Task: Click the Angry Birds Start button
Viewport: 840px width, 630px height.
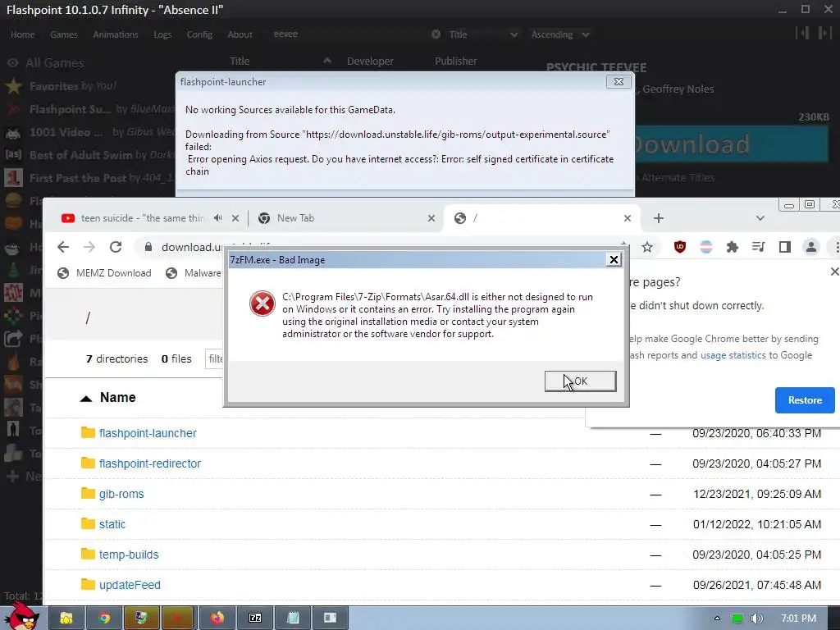Action: click(x=22, y=616)
